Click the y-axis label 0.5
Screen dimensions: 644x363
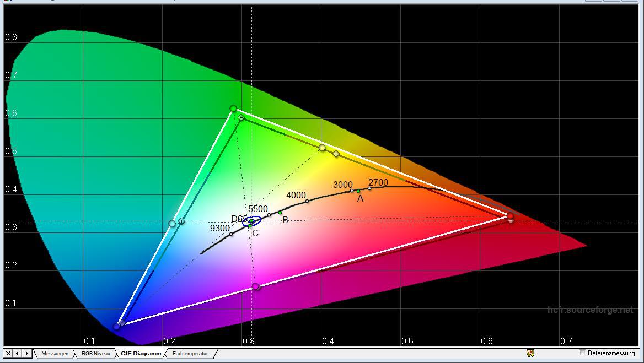click(x=11, y=151)
